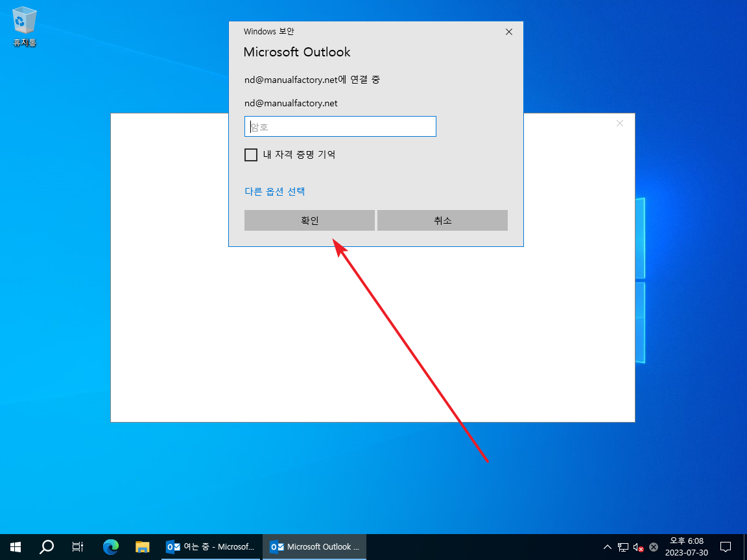Screen dimensions: 747x560
Task: Open the 다른 옵션 선택 link
Action: [x=275, y=191]
